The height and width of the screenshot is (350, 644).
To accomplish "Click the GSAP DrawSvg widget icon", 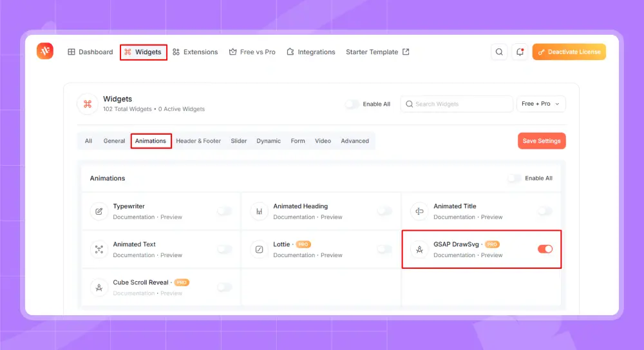I will click(420, 249).
